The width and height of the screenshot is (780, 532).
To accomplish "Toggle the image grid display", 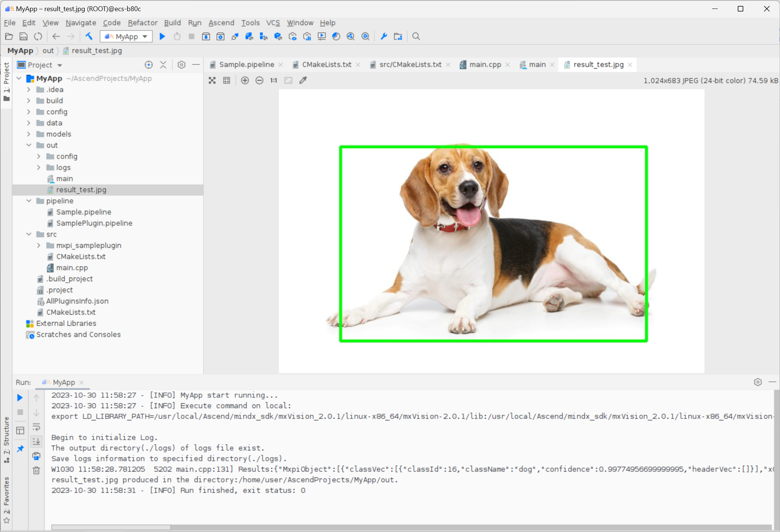I will tap(227, 80).
